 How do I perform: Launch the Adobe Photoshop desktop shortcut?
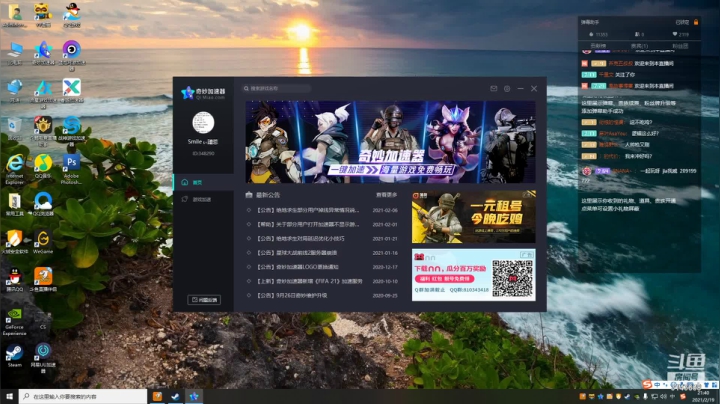tap(72, 169)
